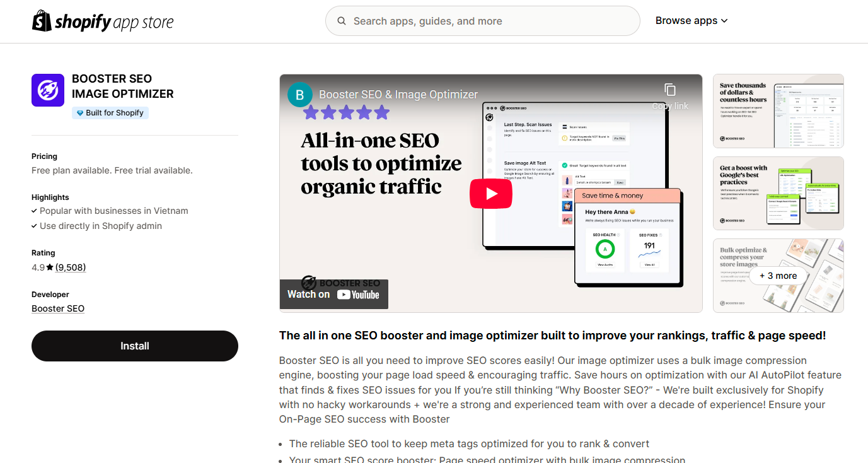This screenshot has width=868, height=463.
Task: Click the Browse apps menu item
Action: click(686, 20)
